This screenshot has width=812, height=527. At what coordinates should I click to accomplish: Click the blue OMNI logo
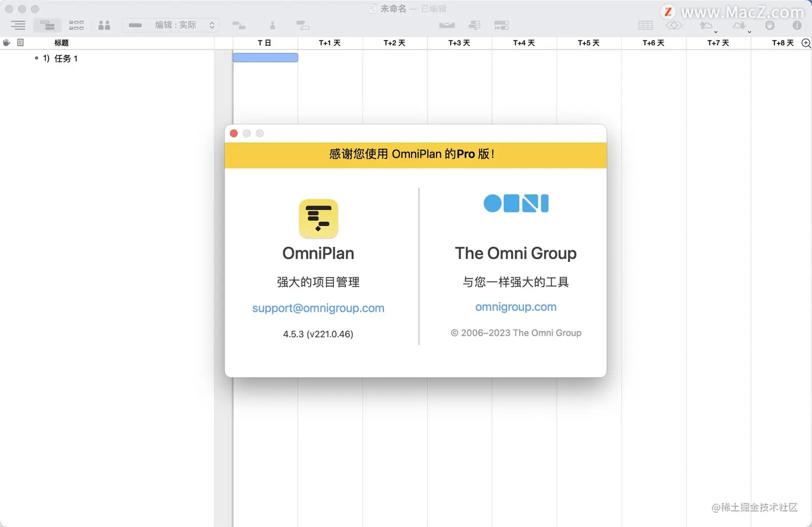click(x=516, y=203)
